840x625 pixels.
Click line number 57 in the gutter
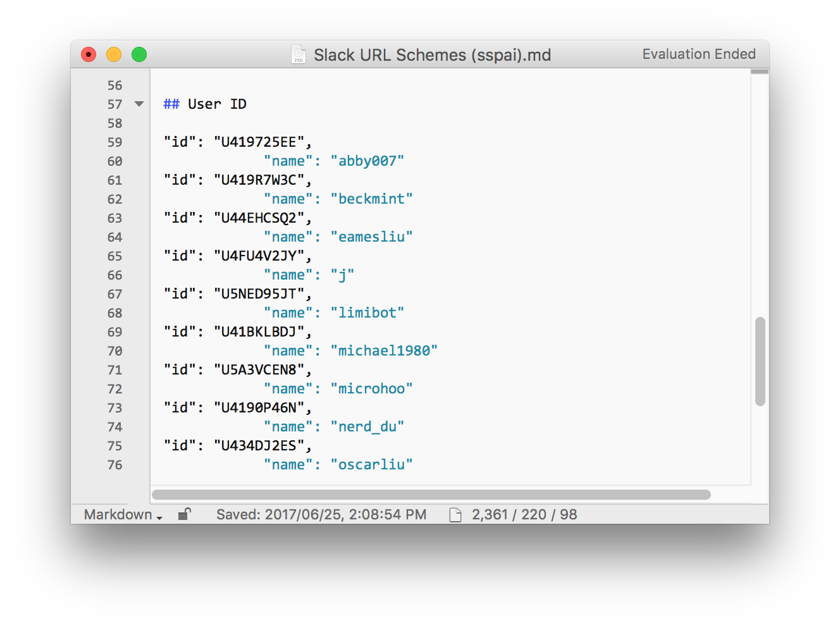pos(114,104)
